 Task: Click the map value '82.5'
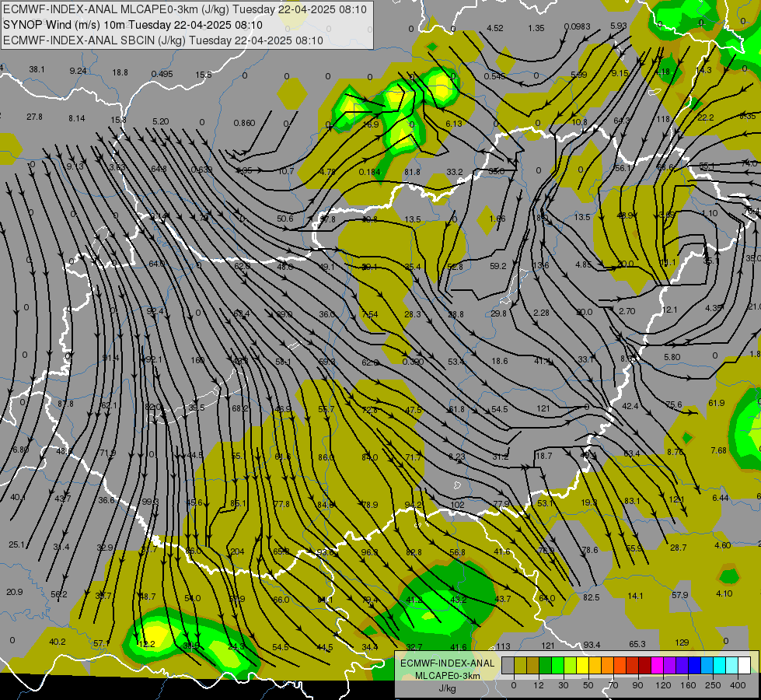(x=591, y=597)
